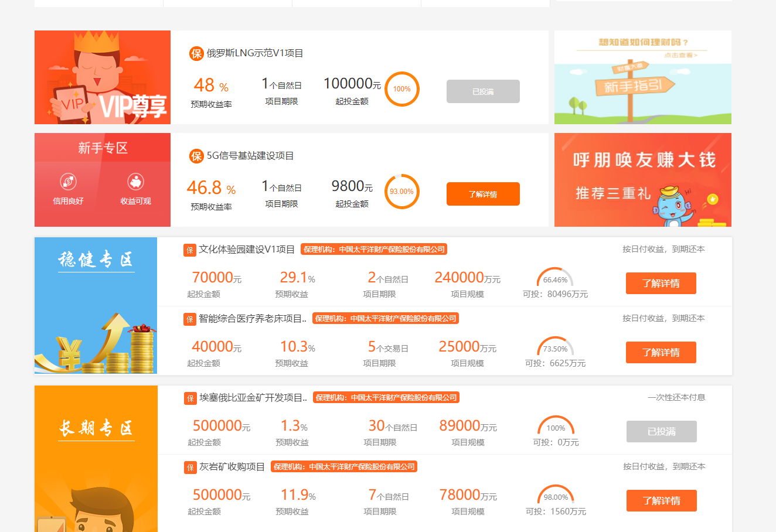Click the 29.1% expected yield value
This screenshot has width=776, height=532.
[x=298, y=278]
